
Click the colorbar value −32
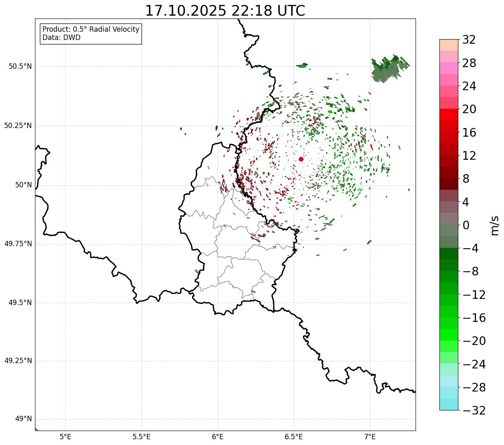pyautogui.click(x=474, y=410)
